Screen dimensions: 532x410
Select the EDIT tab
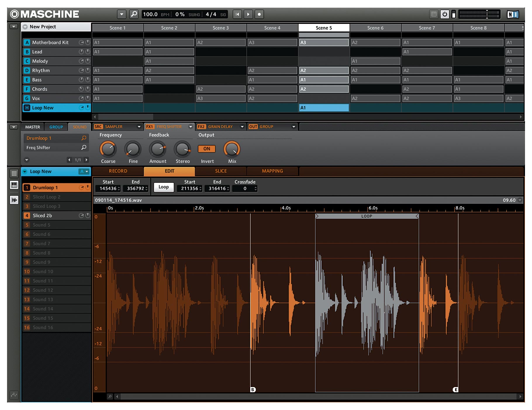[170, 171]
